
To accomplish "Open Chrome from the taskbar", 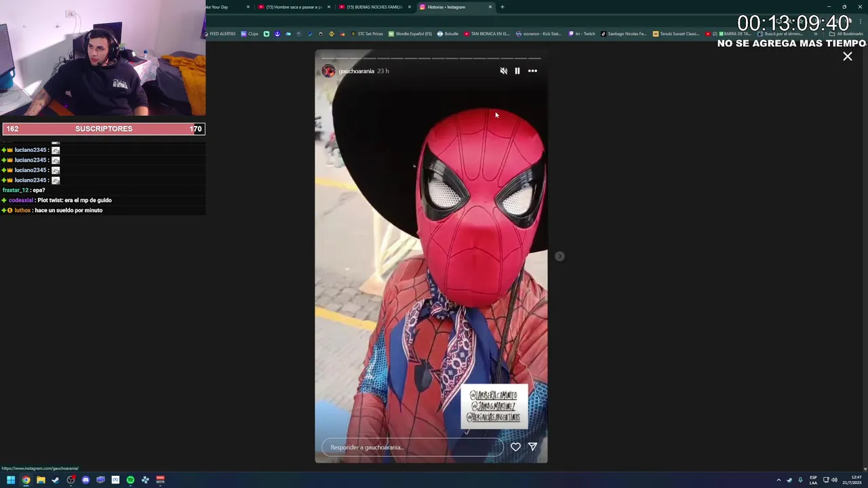I will click(x=26, y=480).
